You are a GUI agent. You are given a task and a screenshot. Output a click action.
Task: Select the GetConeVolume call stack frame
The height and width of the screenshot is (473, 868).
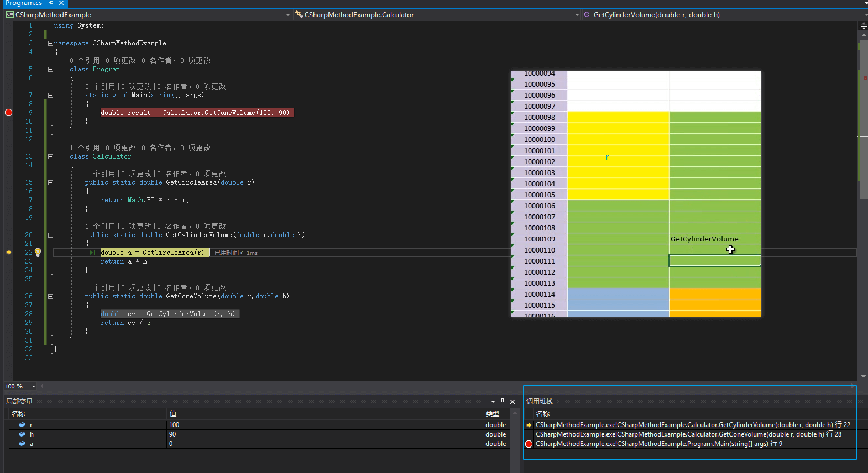(x=688, y=434)
